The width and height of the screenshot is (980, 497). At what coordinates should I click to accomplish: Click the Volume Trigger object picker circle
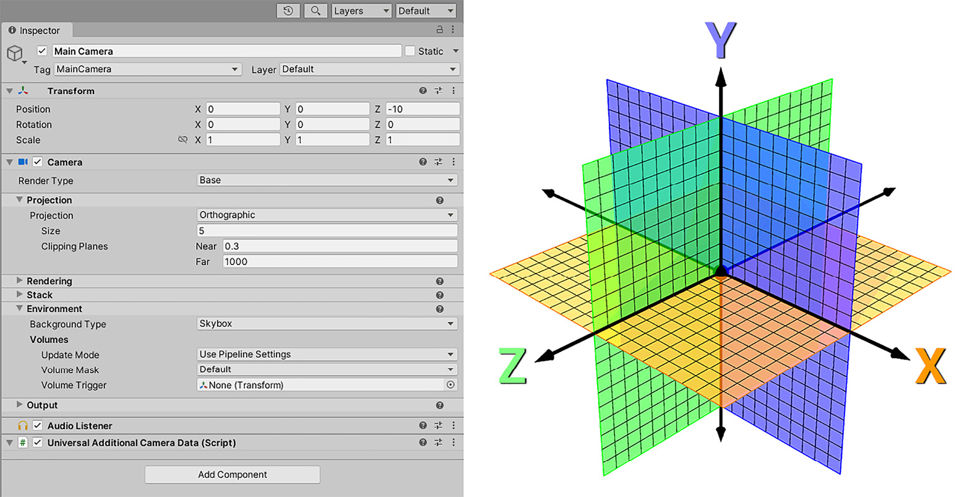coord(450,385)
